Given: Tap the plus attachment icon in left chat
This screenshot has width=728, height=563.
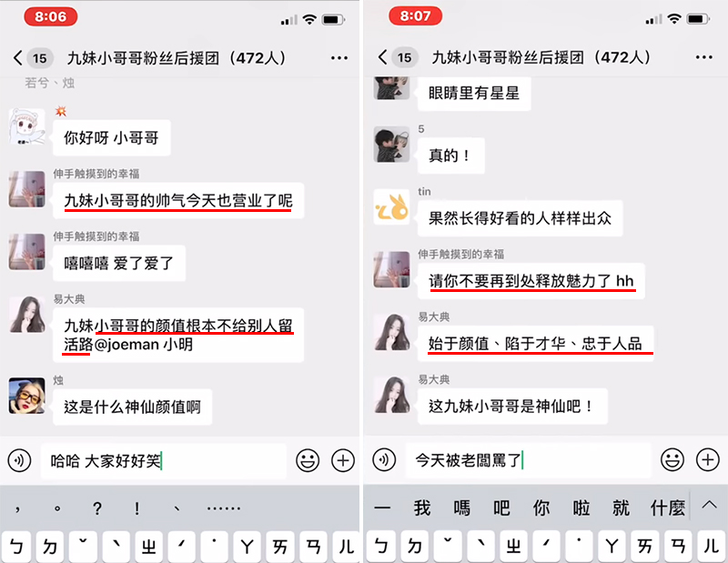Looking at the screenshot, I should click(x=343, y=460).
